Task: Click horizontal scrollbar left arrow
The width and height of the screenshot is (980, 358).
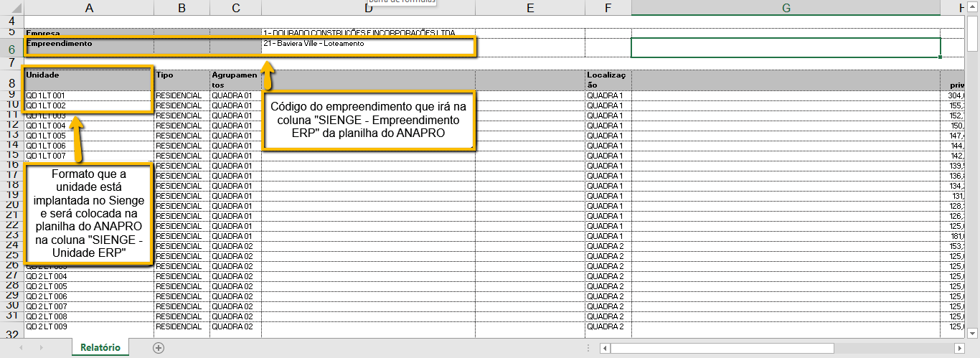Action: [606, 348]
